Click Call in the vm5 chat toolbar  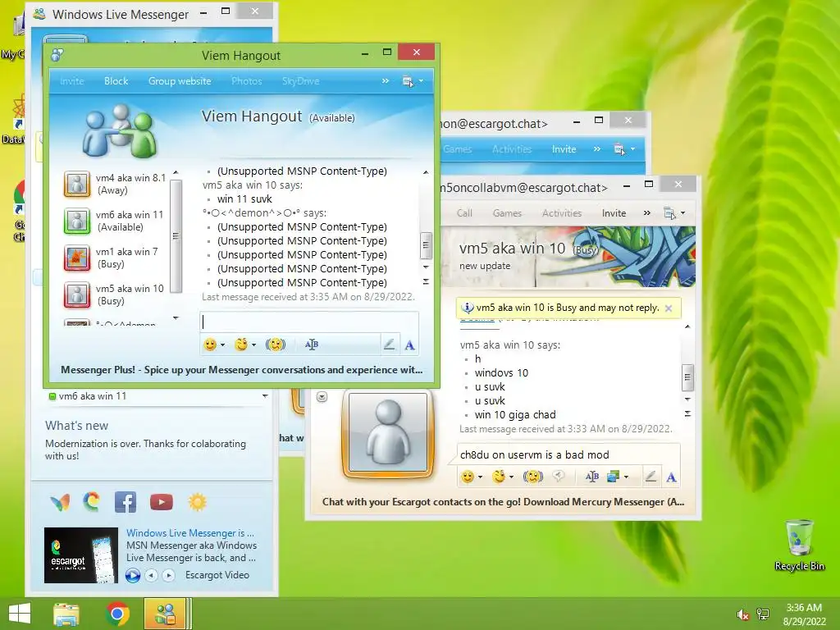[464, 213]
